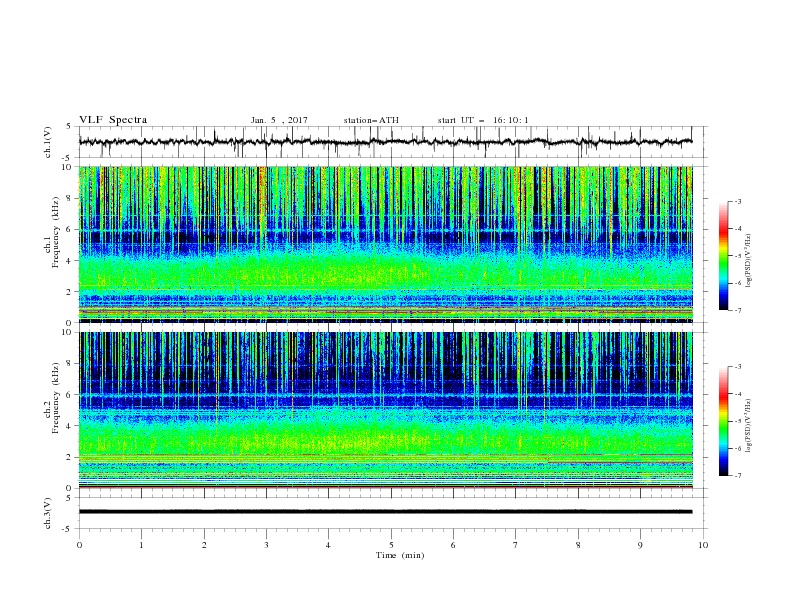Viewport: 792px width, 612px height.
Task: Click the ch.3 voltage waveform trace
Action: [385, 512]
